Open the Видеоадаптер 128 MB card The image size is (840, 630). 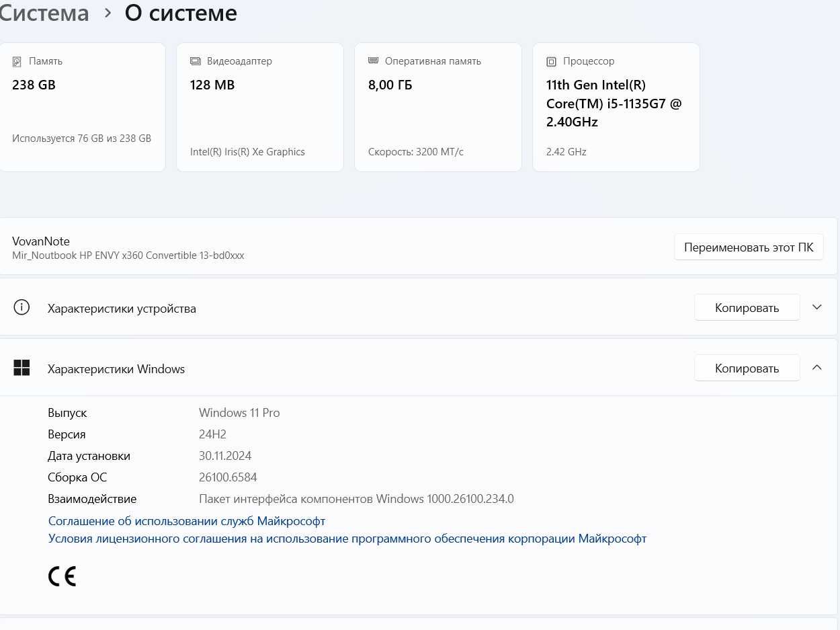(260, 108)
